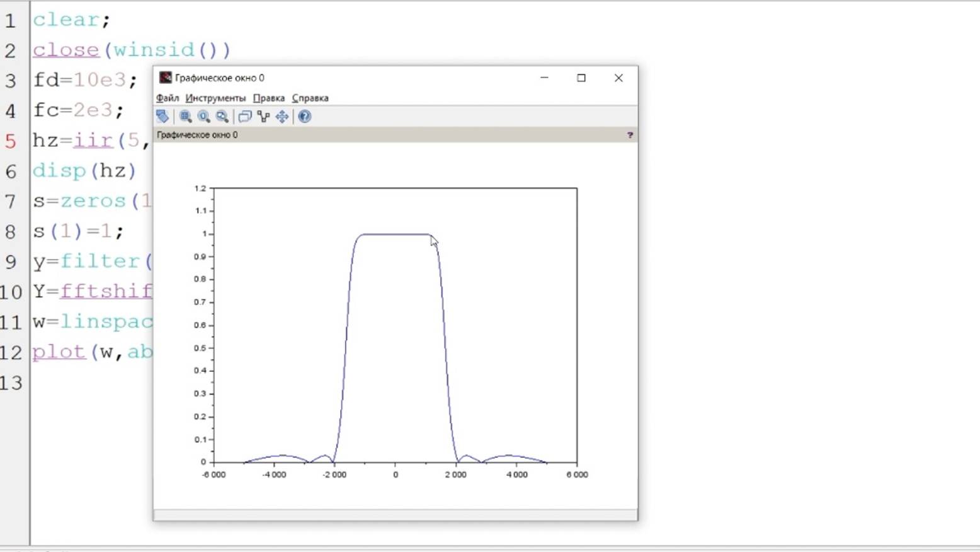The width and height of the screenshot is (980, 552).
Task: Activate the 2D/3D rotation tool in graphics toolbar
Action: pos(162,117)
